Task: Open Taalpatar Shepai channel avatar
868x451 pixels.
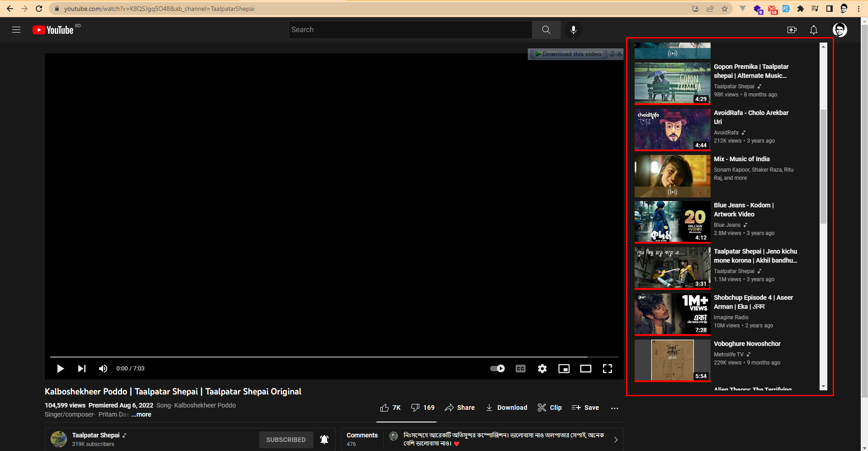Action: 59,439
